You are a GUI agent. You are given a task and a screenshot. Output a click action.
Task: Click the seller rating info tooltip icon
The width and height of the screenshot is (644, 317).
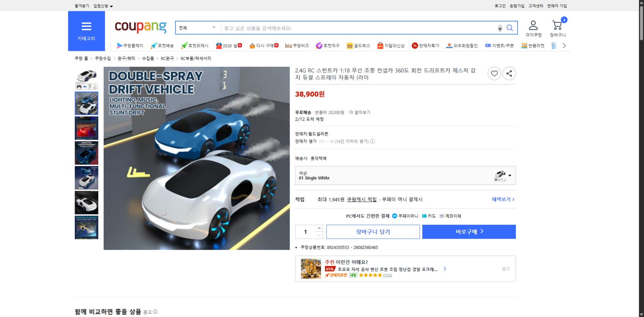click(372, 141)
